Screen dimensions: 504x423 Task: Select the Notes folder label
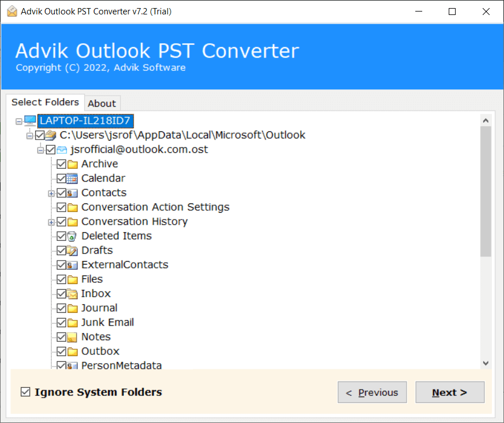pos(96,337)
